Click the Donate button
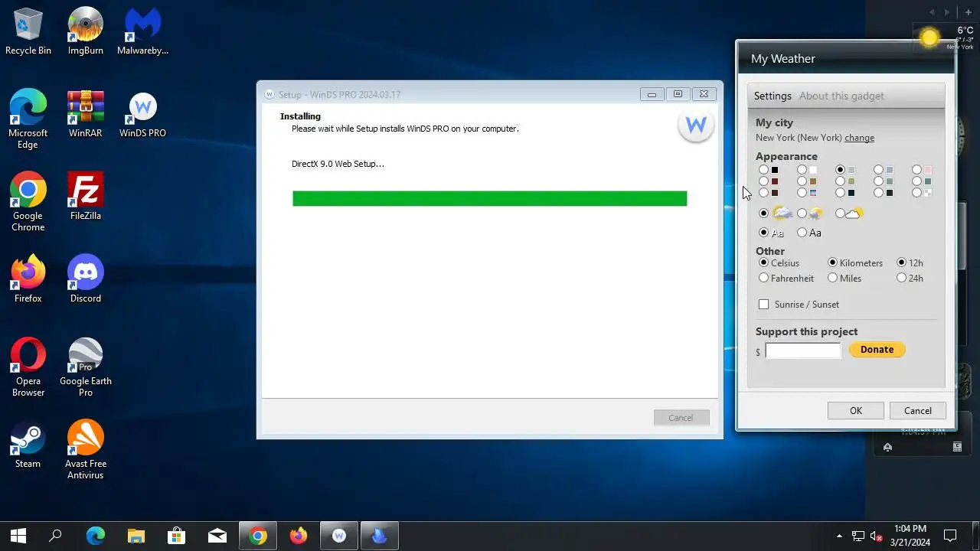Screen dimensions: 980x551 point(877,350)
